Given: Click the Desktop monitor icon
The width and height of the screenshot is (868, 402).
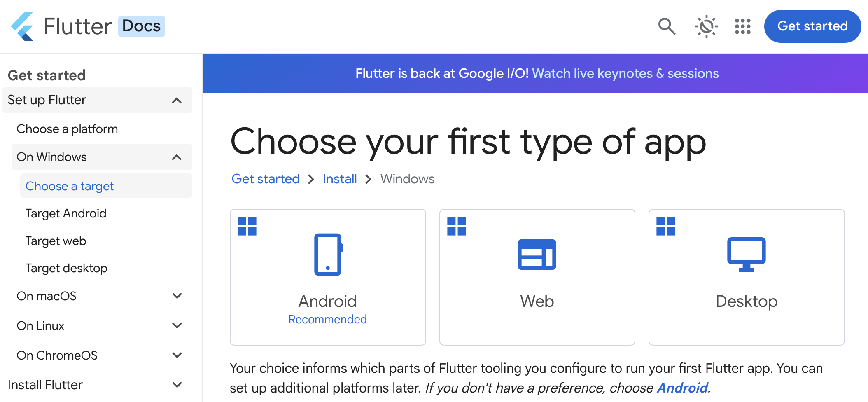Looking at the screenshot, I should pyautogui.click(x=746, y=255).
